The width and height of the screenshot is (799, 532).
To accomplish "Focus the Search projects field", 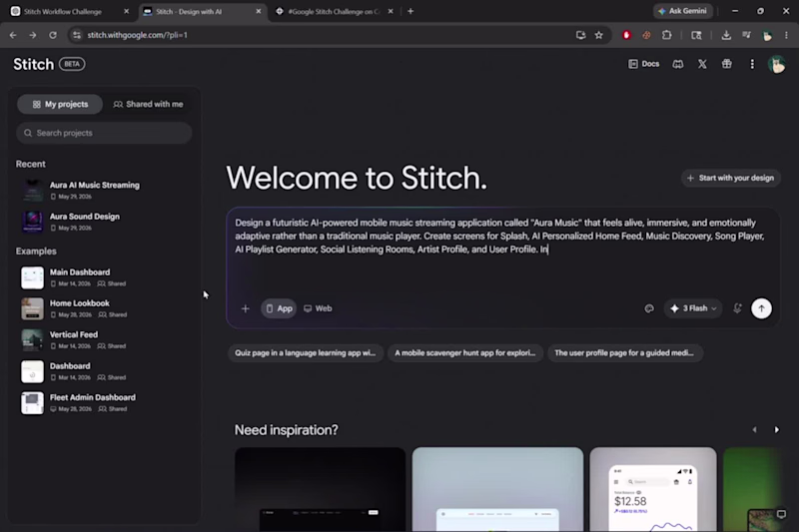I will pyautogui.click(x=104, y=133).
